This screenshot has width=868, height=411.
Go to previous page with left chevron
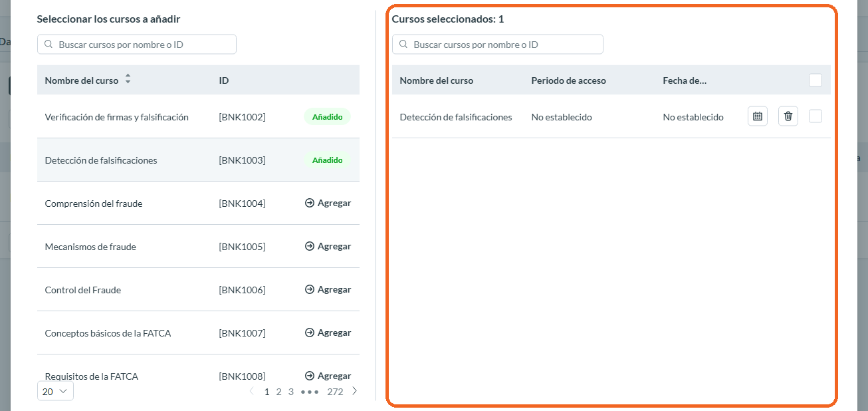(251, 391)
